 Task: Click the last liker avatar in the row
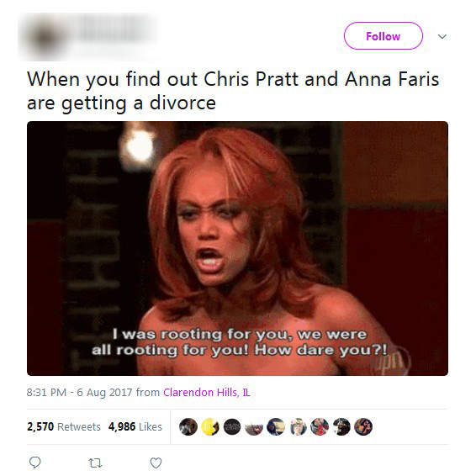pyautogui.click(x=363, y=427)
